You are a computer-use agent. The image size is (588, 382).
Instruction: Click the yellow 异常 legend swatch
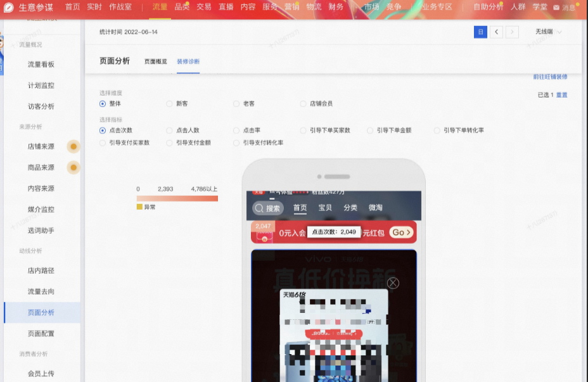(x=139, y=207)
